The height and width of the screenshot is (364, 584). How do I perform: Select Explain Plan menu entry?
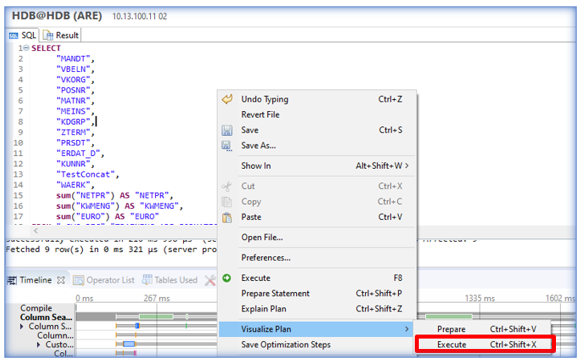[317, 309]
